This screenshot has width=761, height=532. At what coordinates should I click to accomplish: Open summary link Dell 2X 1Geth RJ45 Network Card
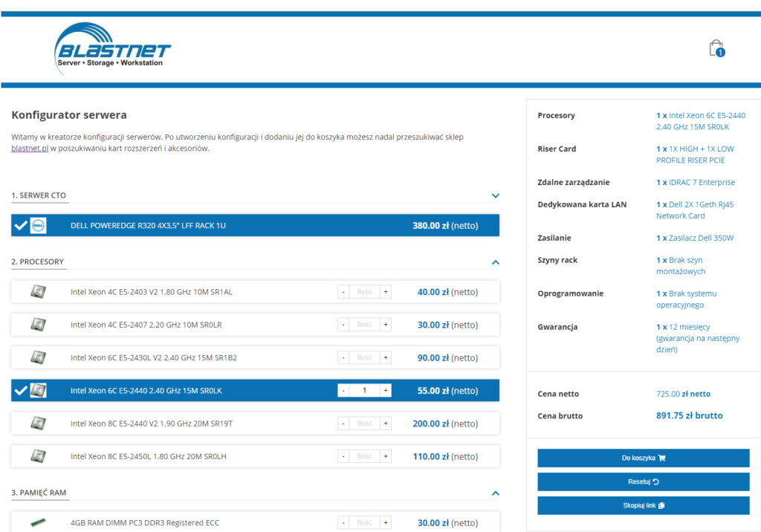point(695,210)
